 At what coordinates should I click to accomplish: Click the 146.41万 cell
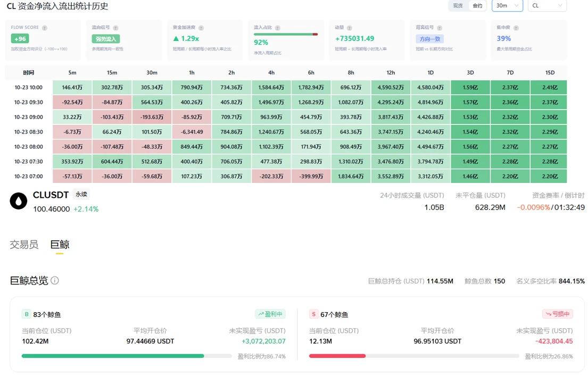click(72, 87)
